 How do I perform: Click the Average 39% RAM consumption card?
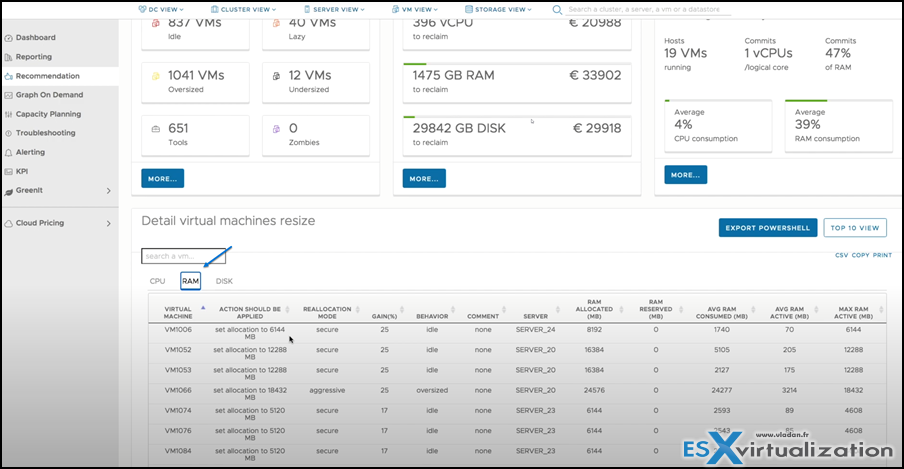[x=839, y=126]
